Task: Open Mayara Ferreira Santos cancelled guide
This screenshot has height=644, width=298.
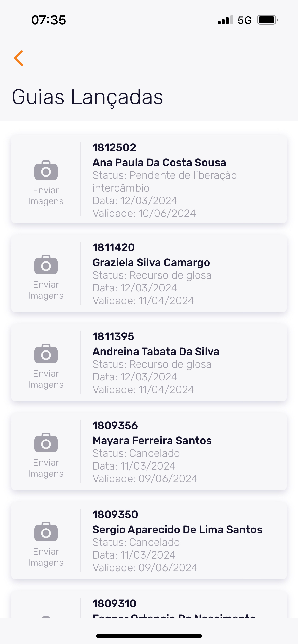Action: pos(152,441)
